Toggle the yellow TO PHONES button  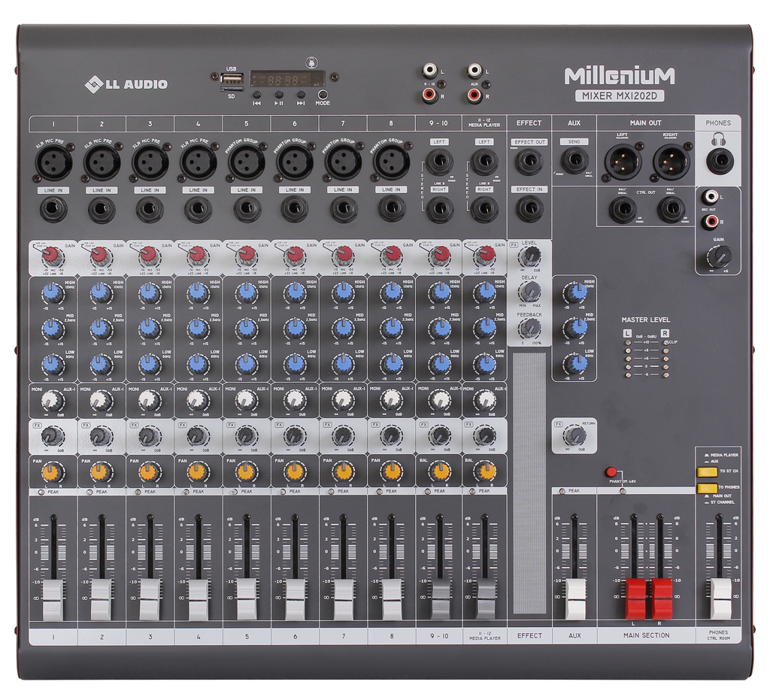(707, 488)
